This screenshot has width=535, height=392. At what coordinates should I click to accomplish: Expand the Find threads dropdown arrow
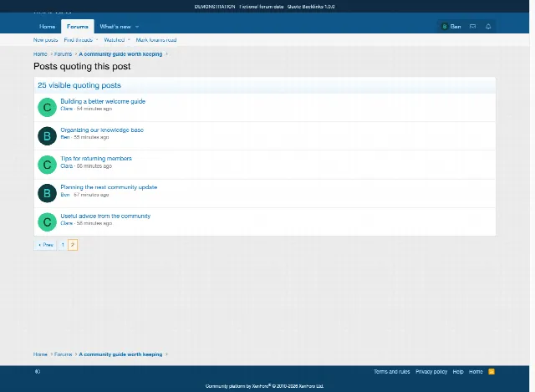(x=97, y=40)
